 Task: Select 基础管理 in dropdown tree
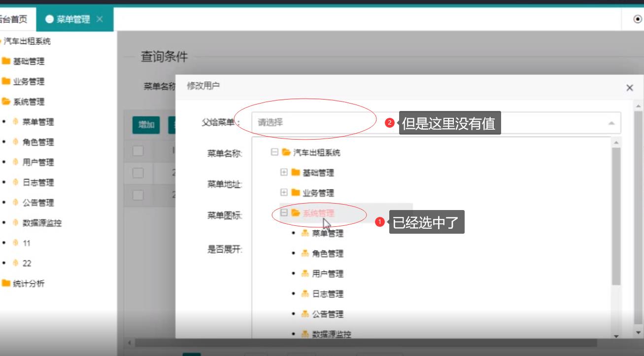coord(318,173)
